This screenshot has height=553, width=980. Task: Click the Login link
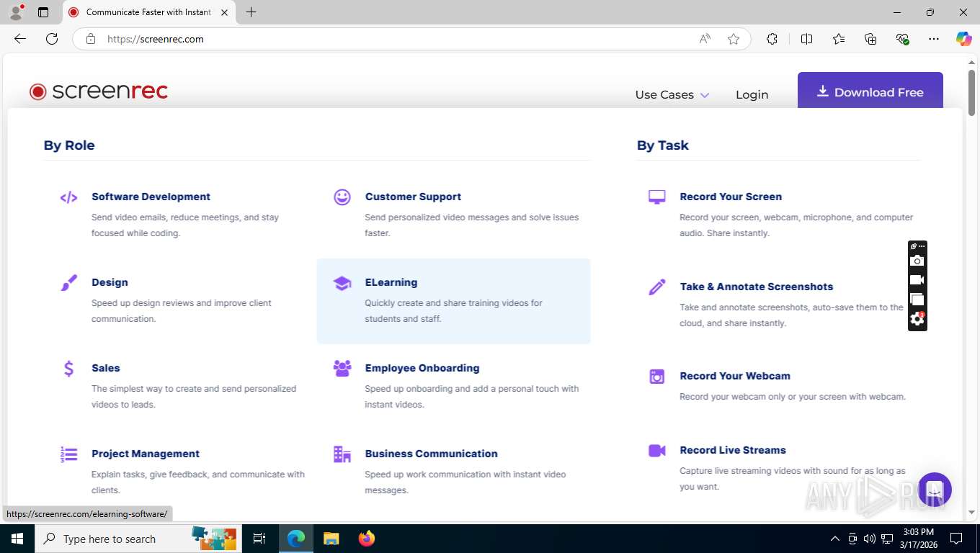[x=752, y=94]
